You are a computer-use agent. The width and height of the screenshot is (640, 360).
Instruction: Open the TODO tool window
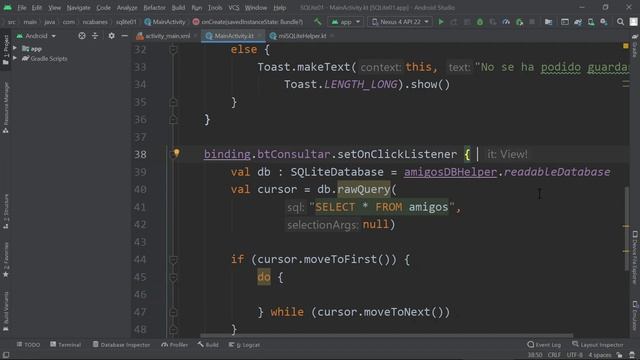pos(28,345)
